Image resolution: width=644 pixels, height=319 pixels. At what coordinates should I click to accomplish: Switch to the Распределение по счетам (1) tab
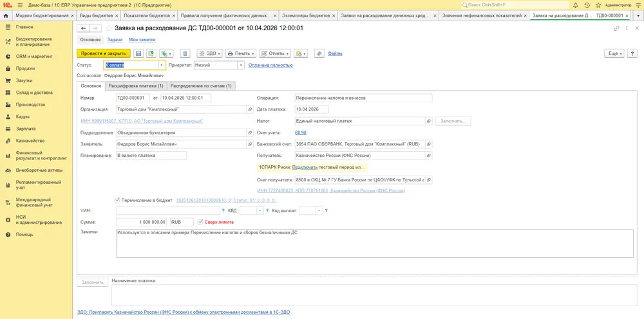click(x=201, y=86)
